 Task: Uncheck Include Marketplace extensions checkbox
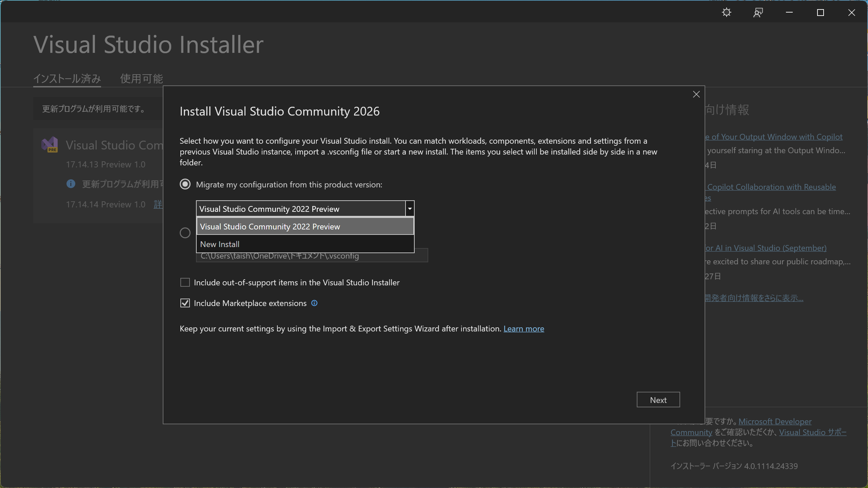click(x=185, y=303)
